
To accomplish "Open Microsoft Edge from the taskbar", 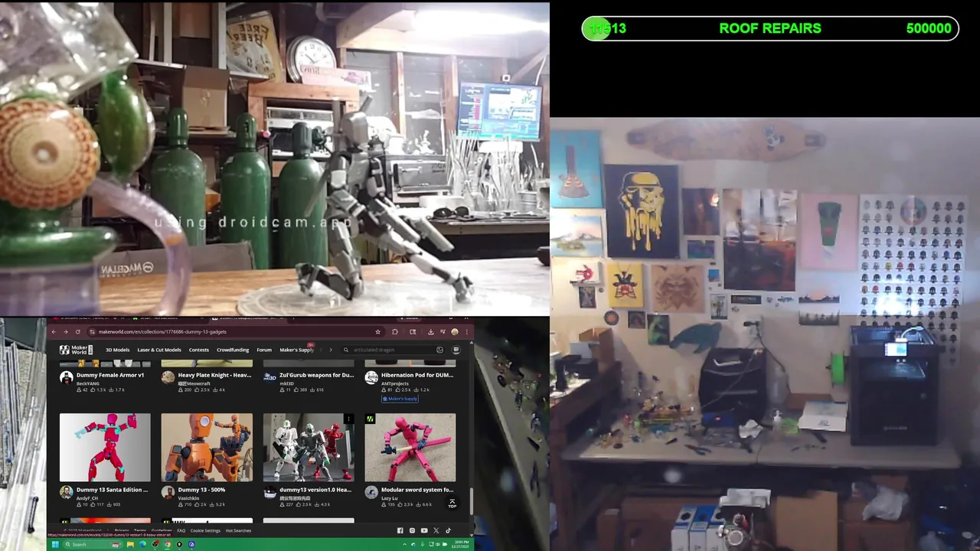I will pyautogui.click(x=143, y=544).
